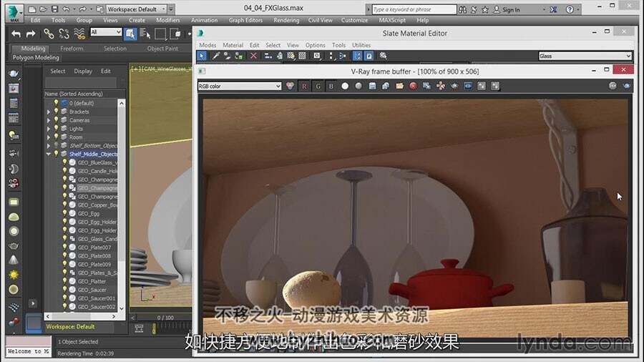Click the Select menu in Scene Explorer

click(x=57, y=71)
